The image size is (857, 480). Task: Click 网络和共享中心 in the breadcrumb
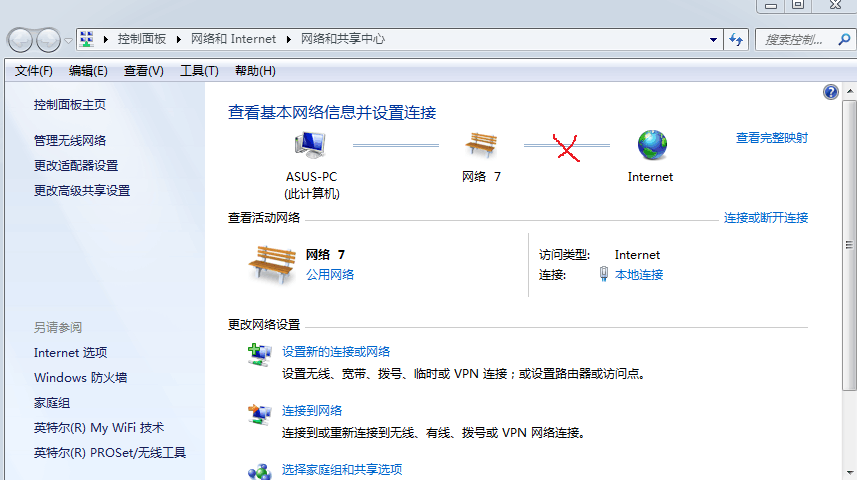(343, 39)
